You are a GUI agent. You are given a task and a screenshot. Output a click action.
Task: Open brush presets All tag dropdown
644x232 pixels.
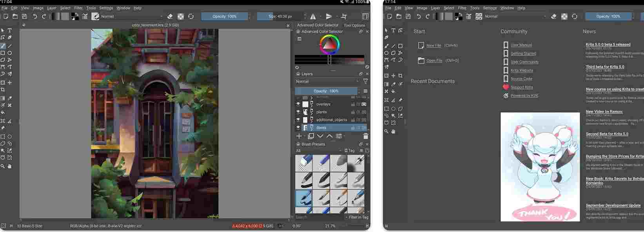tap(319, 151)
